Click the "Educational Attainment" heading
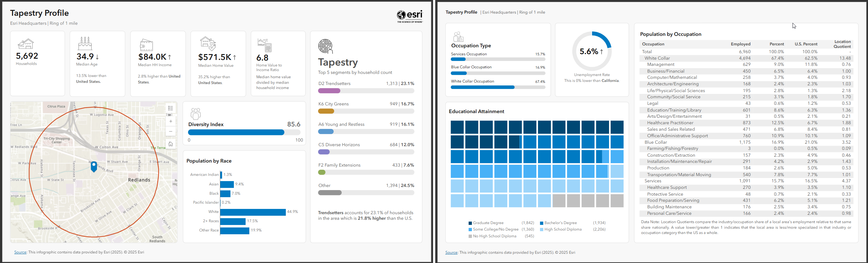The height and width of the screenshot is (263, 868). [476, 112]
